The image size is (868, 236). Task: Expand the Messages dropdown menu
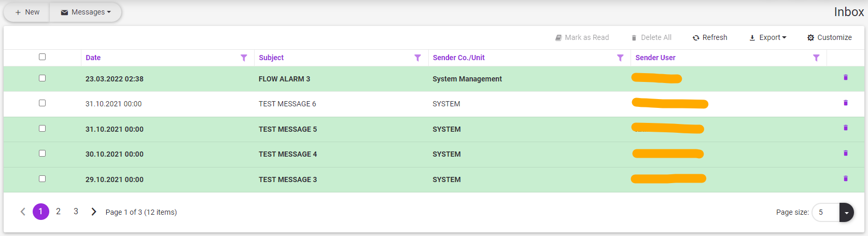[86, 12]
